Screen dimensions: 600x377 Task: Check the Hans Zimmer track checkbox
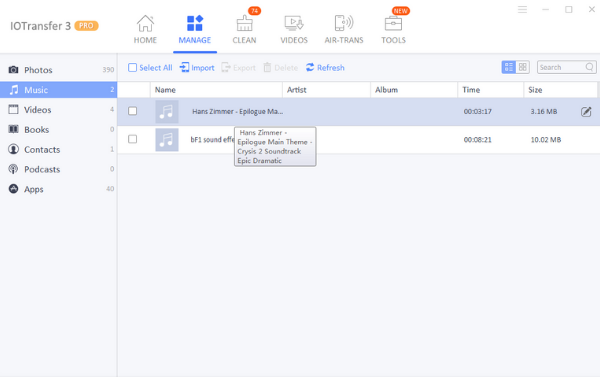132,111
